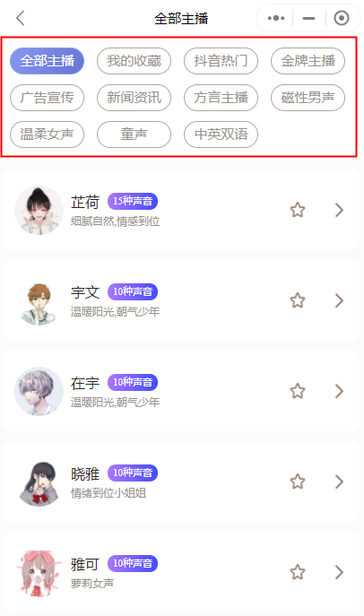This screenshot has width=364, height=616.
Task: Add 晓雅 to favorites via star
Action: coord(298,482)
